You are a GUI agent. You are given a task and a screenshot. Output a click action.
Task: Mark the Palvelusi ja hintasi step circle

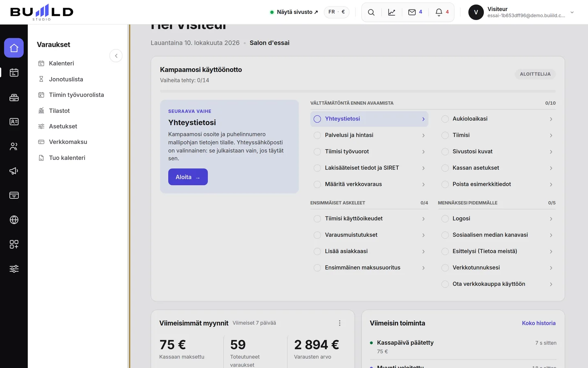(317, 135)
